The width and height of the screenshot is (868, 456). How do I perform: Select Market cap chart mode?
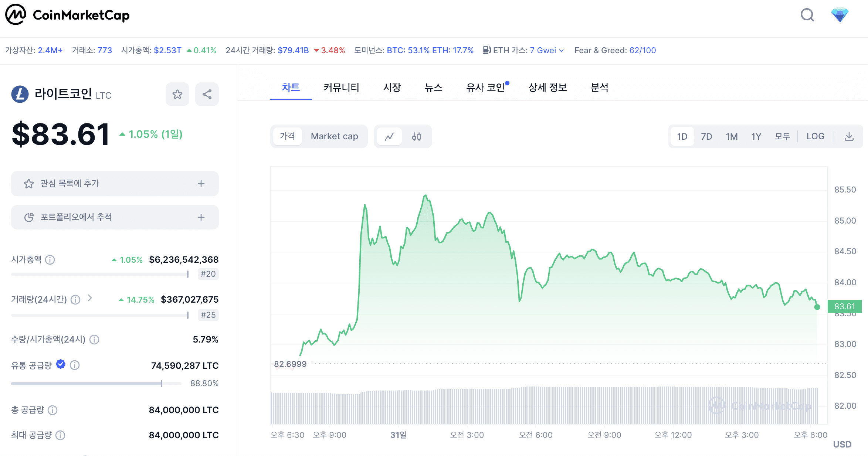[334, 136]
